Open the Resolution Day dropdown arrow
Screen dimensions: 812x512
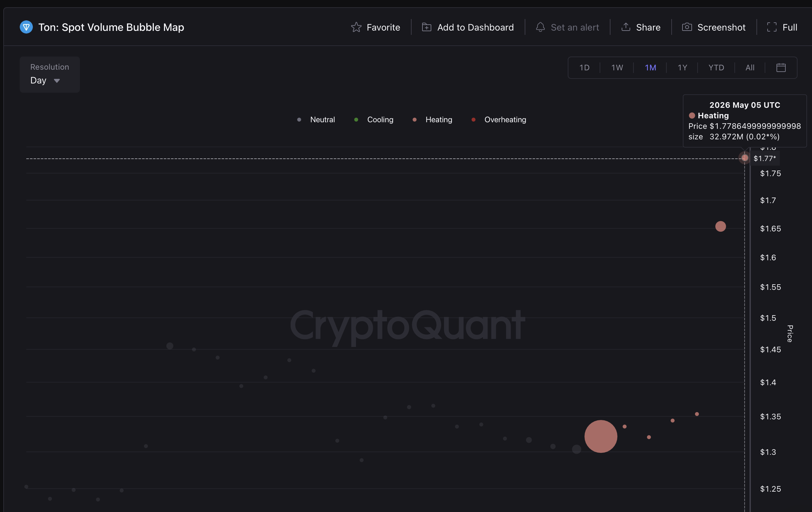coord(57,81)
